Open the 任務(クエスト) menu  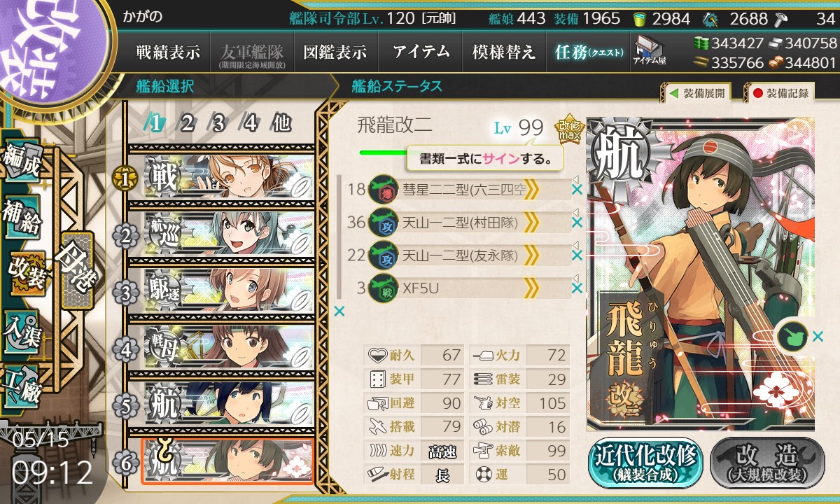[x=589, y=52]
